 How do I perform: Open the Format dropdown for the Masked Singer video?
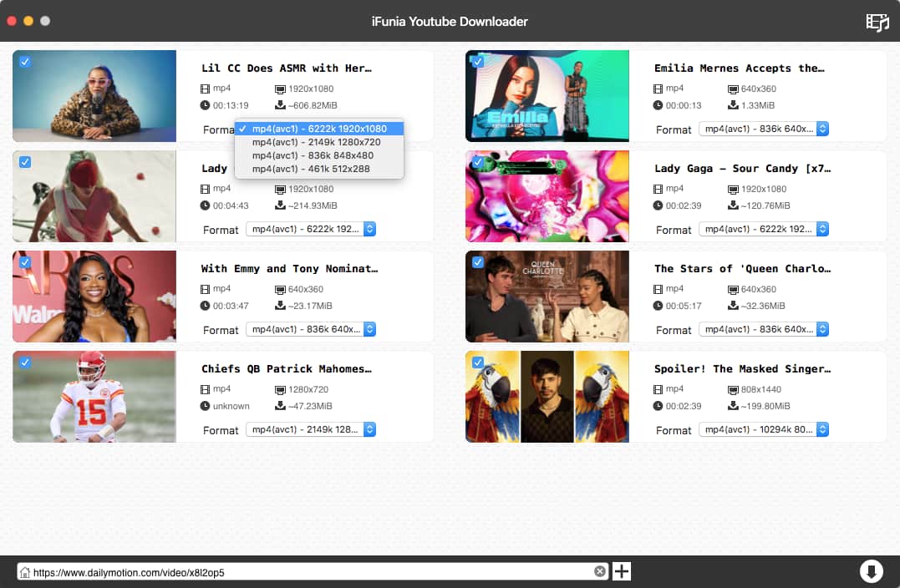pyautogui.click(x=764, y=429)
